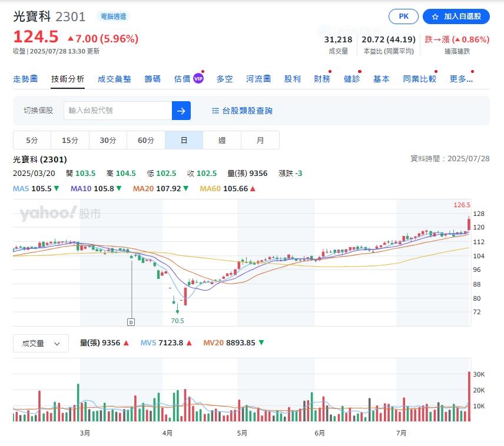Switch to the 週 chart timeframe
The width and height of the screenshot is (504, 446).
click(222, 140)
